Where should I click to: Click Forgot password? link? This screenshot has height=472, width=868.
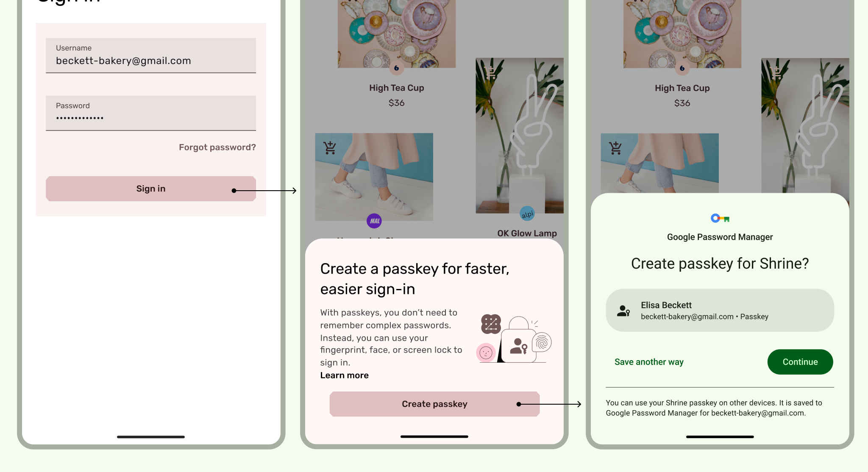pos(217,147)
